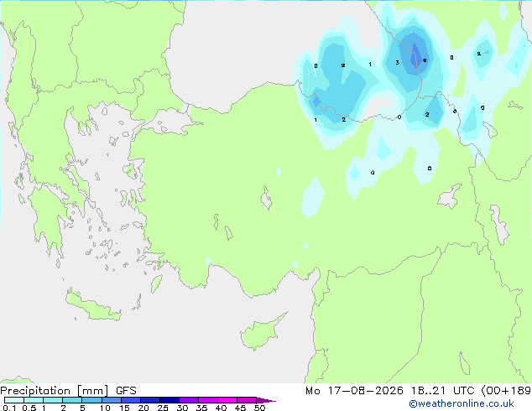Click the "(00+189" forecast offset text
The height and width of the screenshot is (411, 532).
pyautogui.click(x=506, y=391)
